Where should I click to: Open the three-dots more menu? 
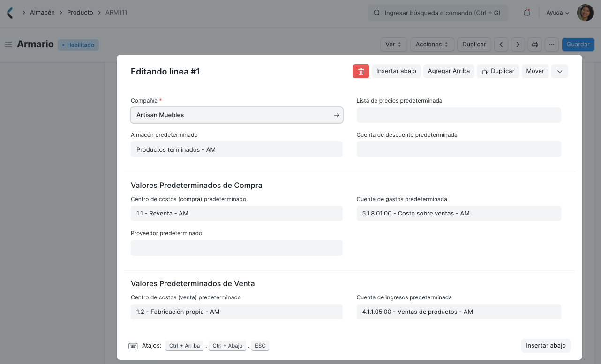coord(552,45)
